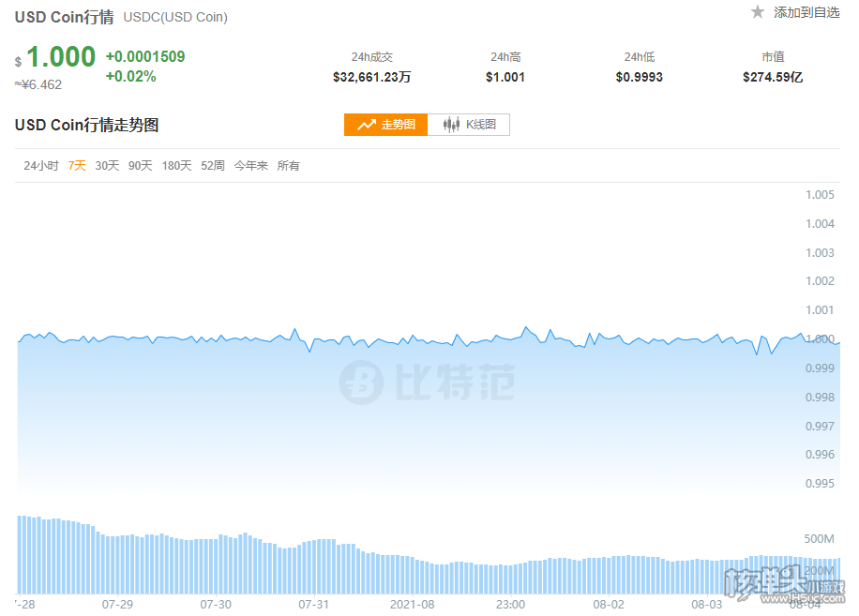Select the 7天 time range
The width and height of the screenshot is (859, 616).
(77, 165)
